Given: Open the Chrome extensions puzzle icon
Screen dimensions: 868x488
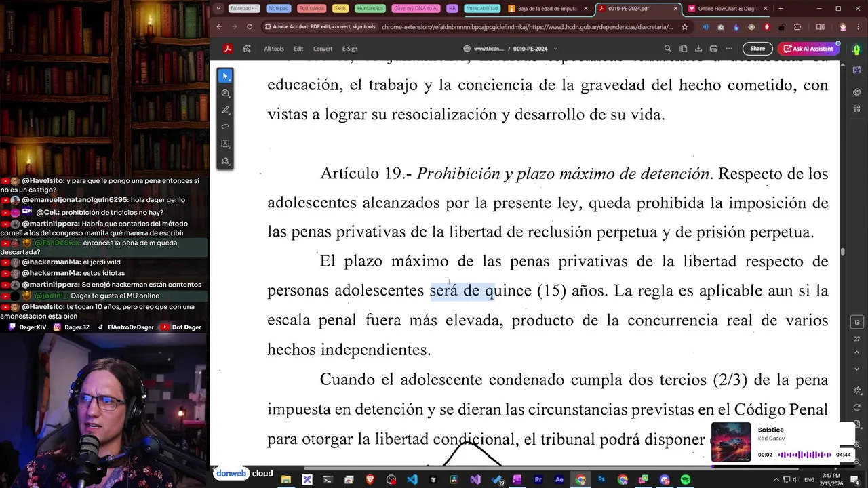Looking at the screenshot, I should (797, 27).
